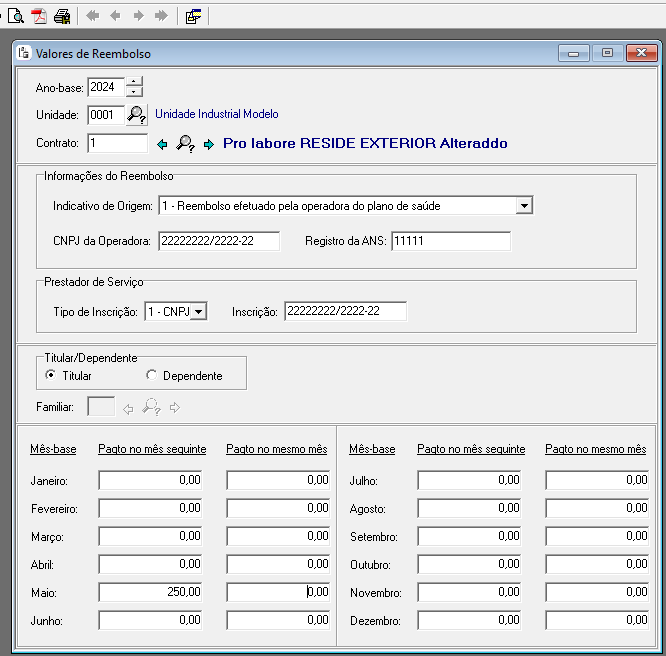The width and height of the screenshot is (666, 656).
Task: Click the print preview toolbar icon
Action: click(16, 16)
